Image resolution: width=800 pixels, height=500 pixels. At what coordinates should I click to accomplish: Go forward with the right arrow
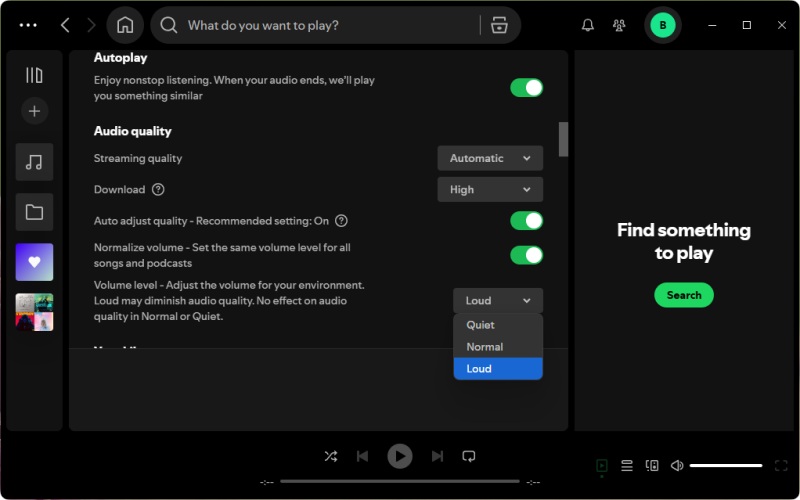91,25
